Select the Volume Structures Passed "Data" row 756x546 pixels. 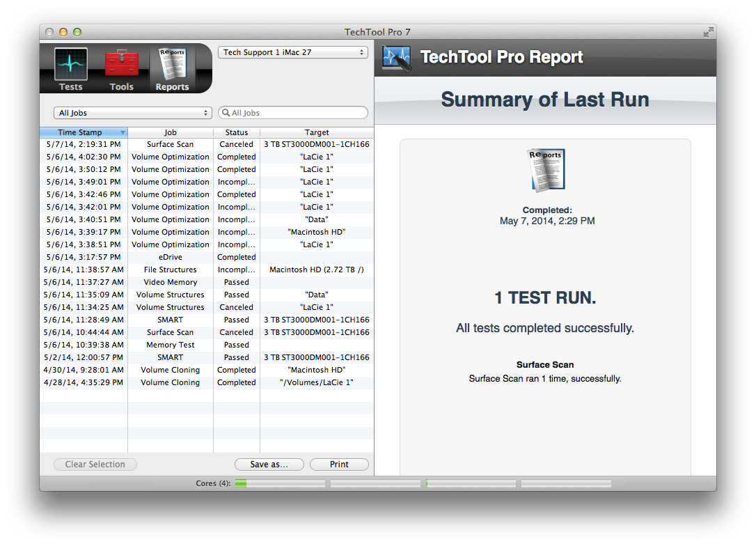pos(207,295)
